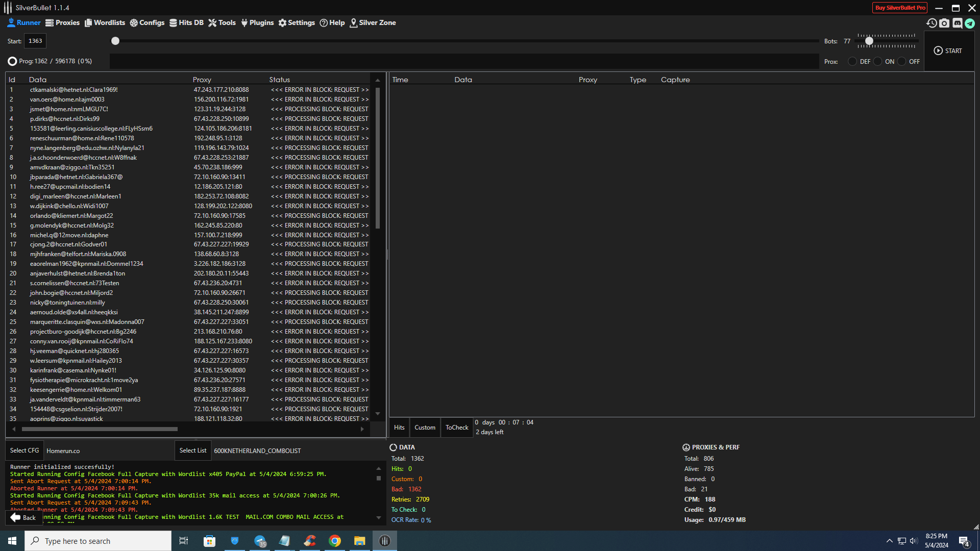Open the Silver Zone section
980x551 pixels.
tap(373, 22)
